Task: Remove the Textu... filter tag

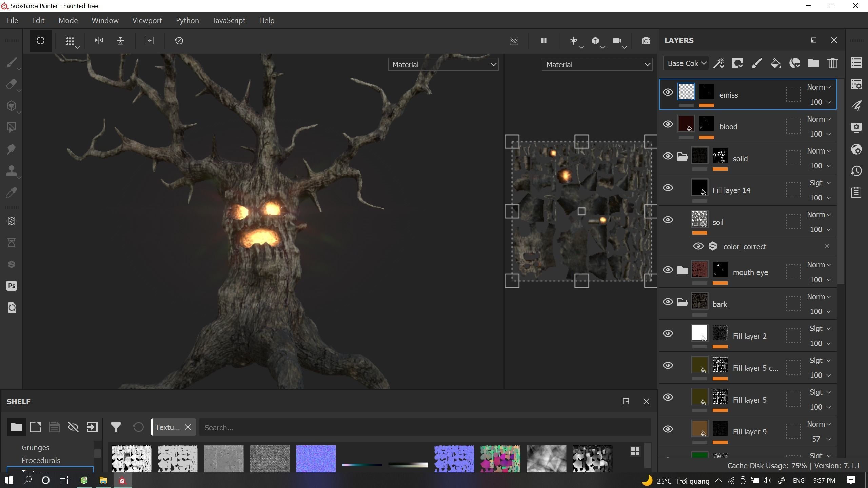Action: click(188, 427)
